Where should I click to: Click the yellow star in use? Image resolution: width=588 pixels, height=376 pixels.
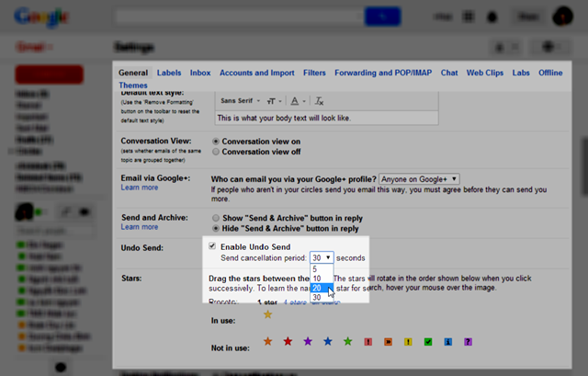[x=267, y=314]
